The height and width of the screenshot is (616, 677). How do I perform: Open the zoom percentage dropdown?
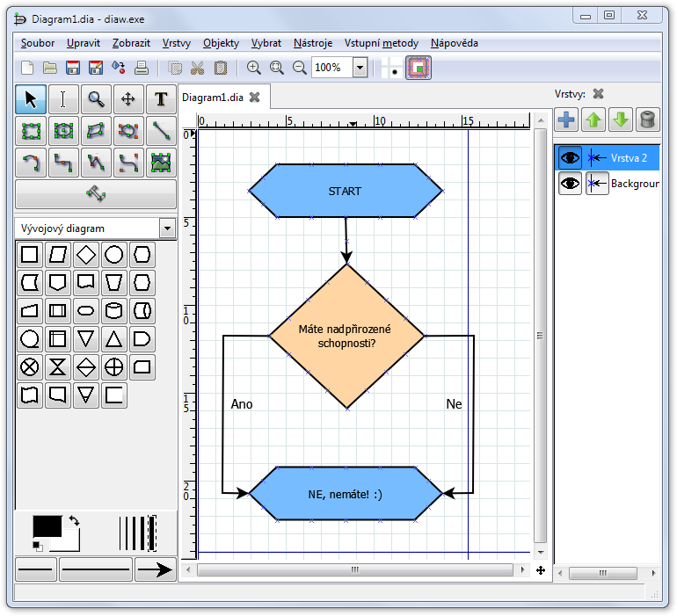pos(360,68)
